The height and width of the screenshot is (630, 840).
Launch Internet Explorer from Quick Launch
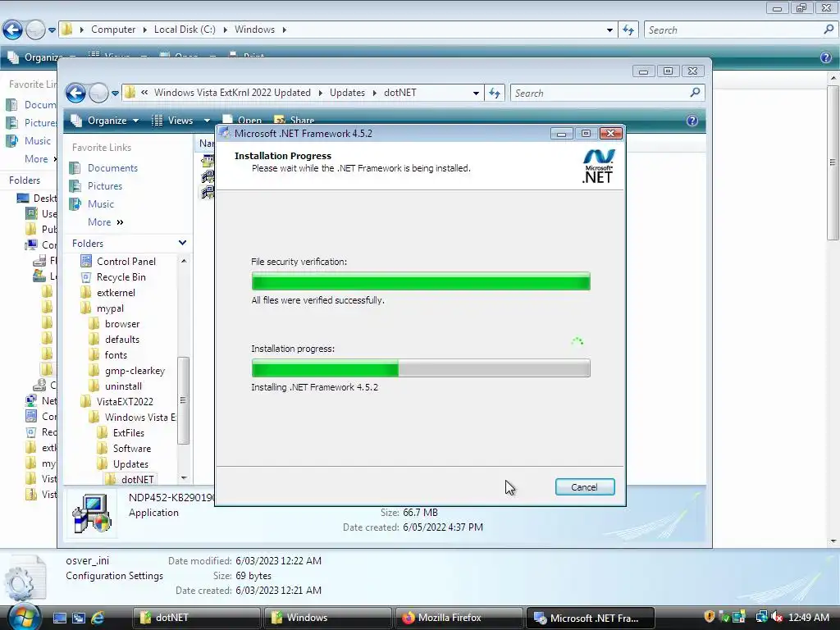click(98, 618)
